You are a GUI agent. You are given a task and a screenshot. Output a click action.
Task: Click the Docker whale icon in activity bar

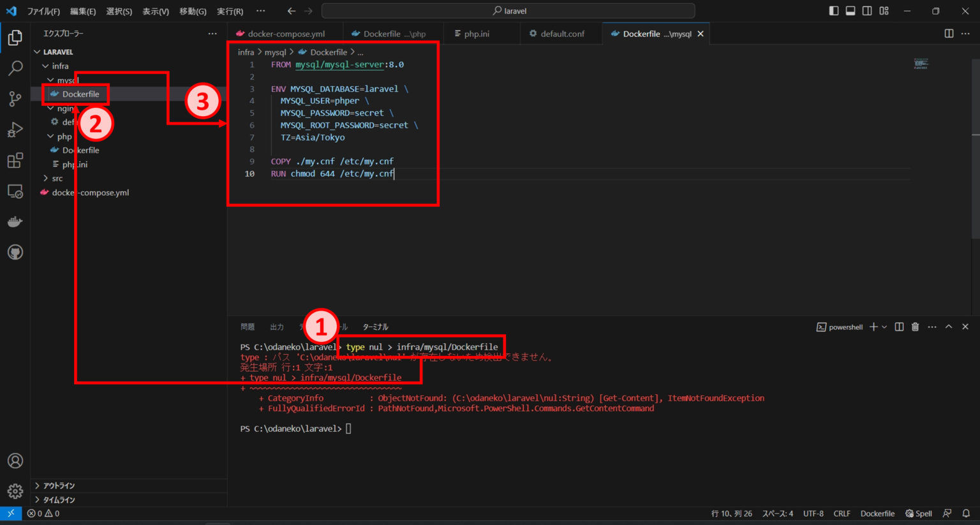pos(15,221)
